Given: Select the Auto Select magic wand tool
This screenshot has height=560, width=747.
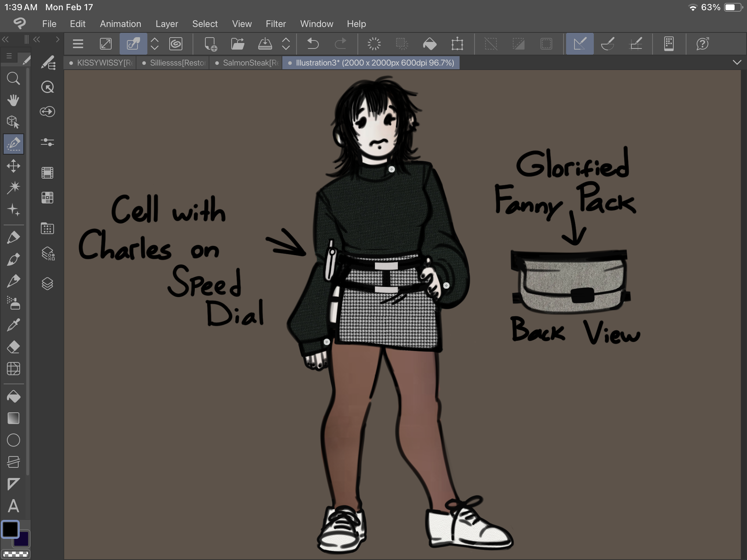Looking at the screenshot, I should [13, 187].
